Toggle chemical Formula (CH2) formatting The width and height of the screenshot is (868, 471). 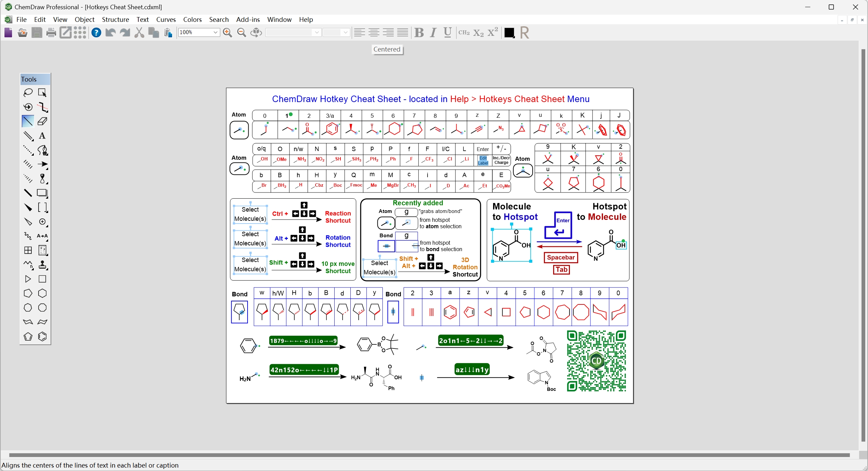pyautogui.click(x=464, y=32)
